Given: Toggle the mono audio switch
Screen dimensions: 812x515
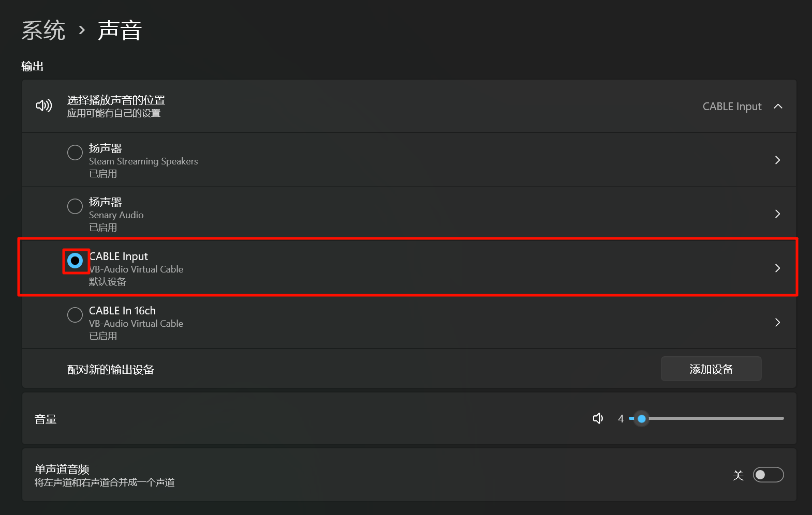Looking at the screenshot, I should pos(768,475).
